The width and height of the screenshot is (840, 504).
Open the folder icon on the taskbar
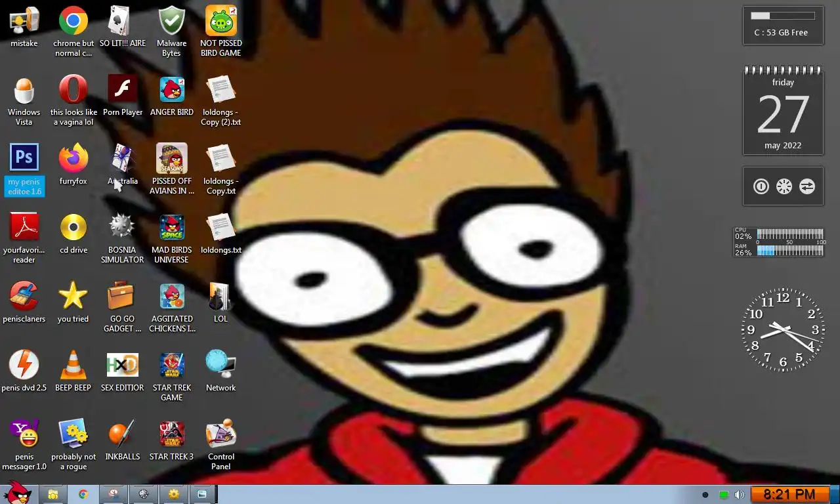(x=53, y=494)
